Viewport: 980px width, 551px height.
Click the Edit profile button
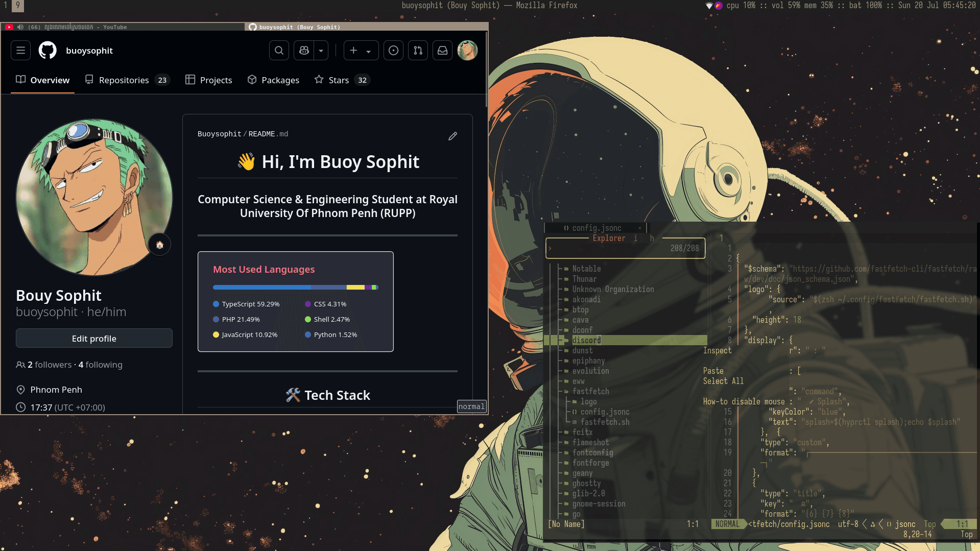pyautogui.click(x=94, y=338)
